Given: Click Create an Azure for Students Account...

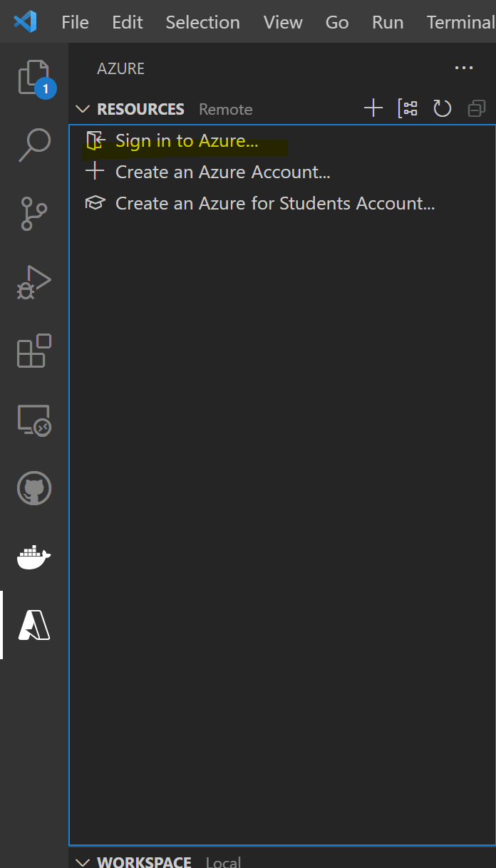Looking at the screenshot, I should click(x=275, y=203).
